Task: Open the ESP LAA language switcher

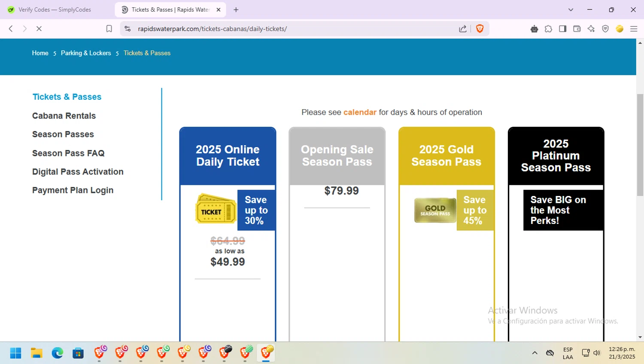Action: pyautogui.click(x=568, y=353)
